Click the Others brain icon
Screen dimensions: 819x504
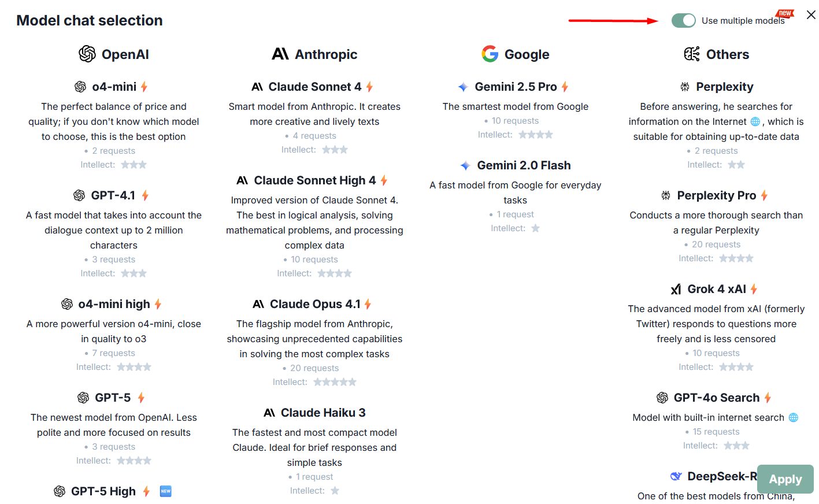coord(692,54)
